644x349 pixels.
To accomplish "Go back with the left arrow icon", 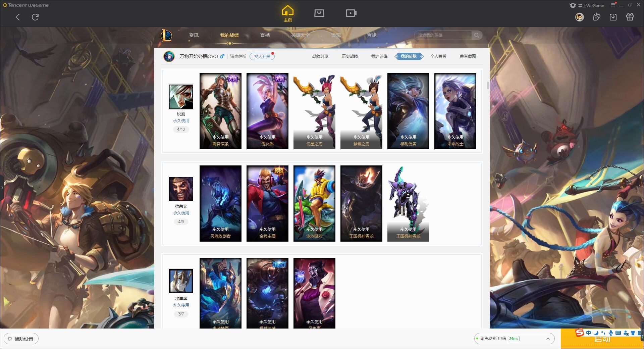I will [x=18, y=17].
